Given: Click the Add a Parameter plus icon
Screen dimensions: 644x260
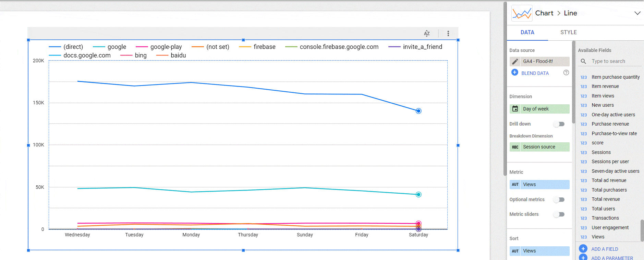Looking at the screenshot, I should coord(583,257).
